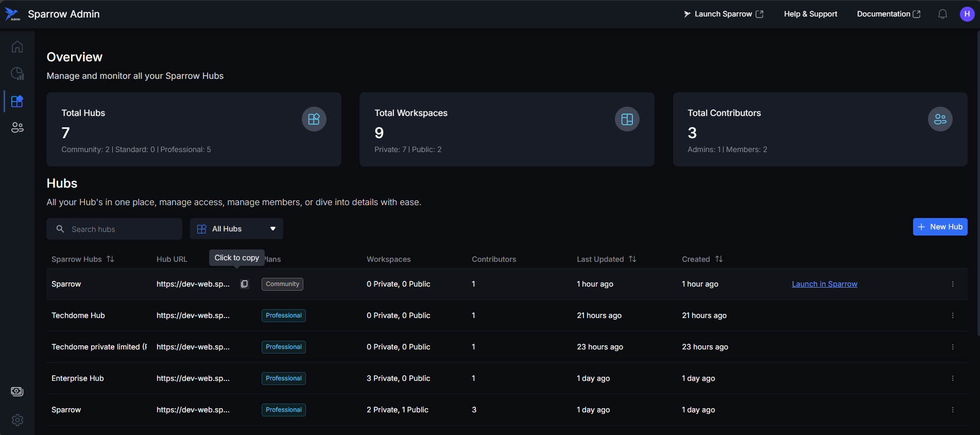980x435 pixels.
Task: Open the Members sidebar icon
Action: pos(17,127)
